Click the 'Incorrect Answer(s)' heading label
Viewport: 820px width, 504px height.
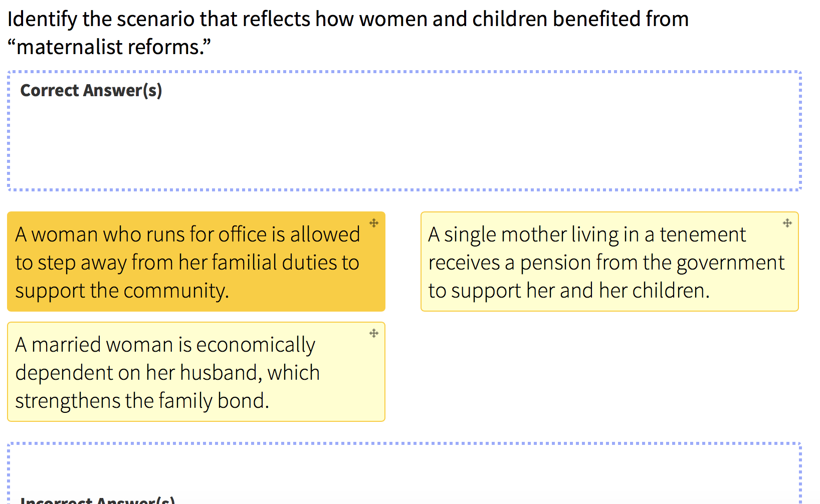click(x=98, y=500)
